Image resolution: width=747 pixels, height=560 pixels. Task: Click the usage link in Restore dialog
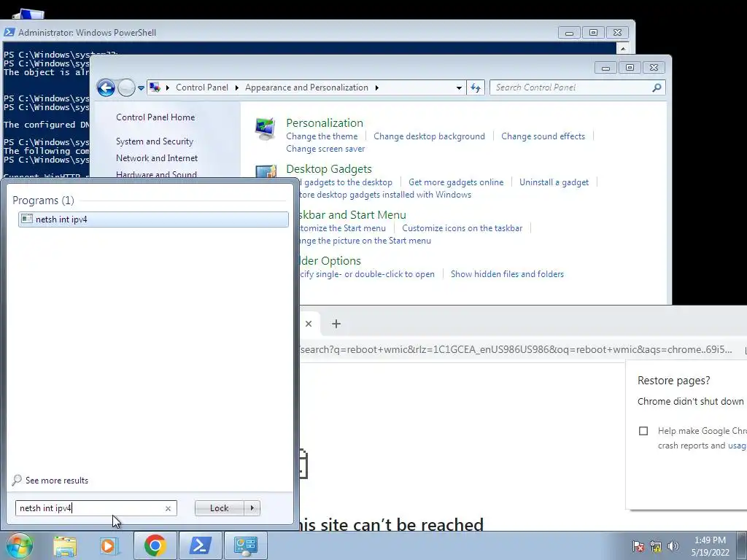(x=737, y=446)
